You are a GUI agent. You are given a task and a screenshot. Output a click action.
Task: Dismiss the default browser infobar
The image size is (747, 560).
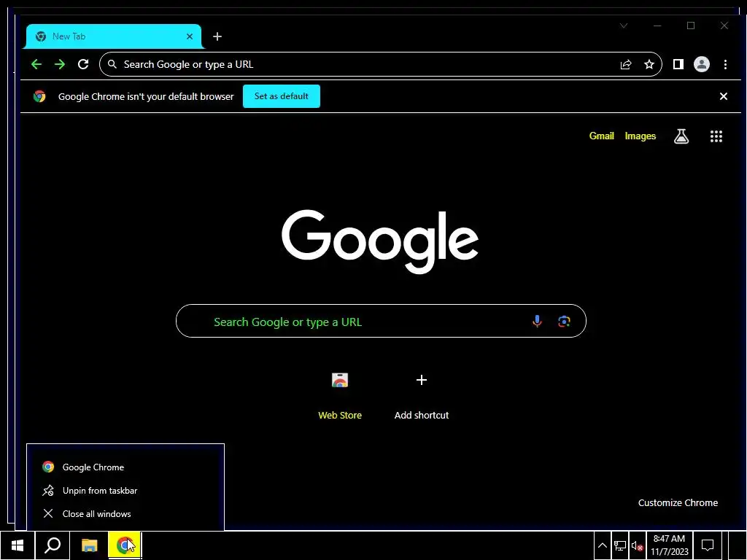(x=723, y=96)
